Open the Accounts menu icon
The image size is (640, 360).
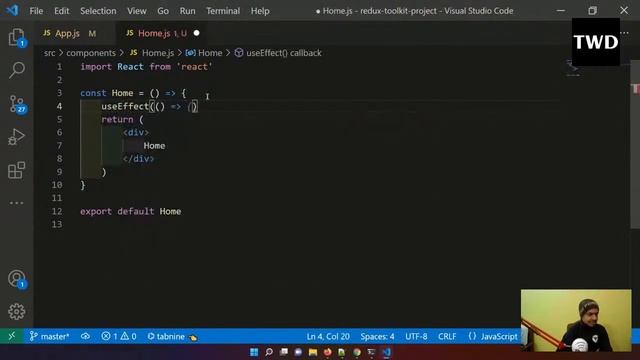pos(17,279)
